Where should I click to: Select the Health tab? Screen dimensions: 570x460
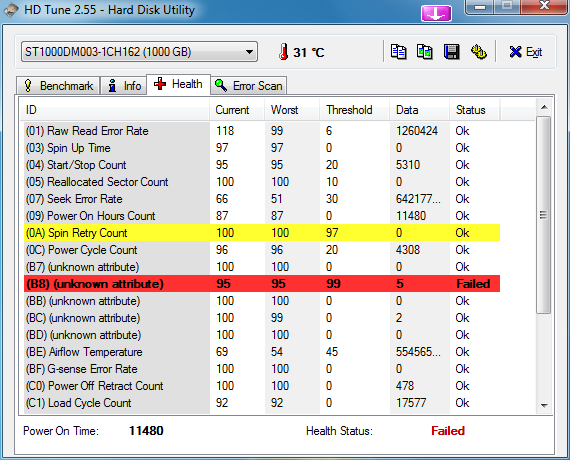[x=178, y=84]
